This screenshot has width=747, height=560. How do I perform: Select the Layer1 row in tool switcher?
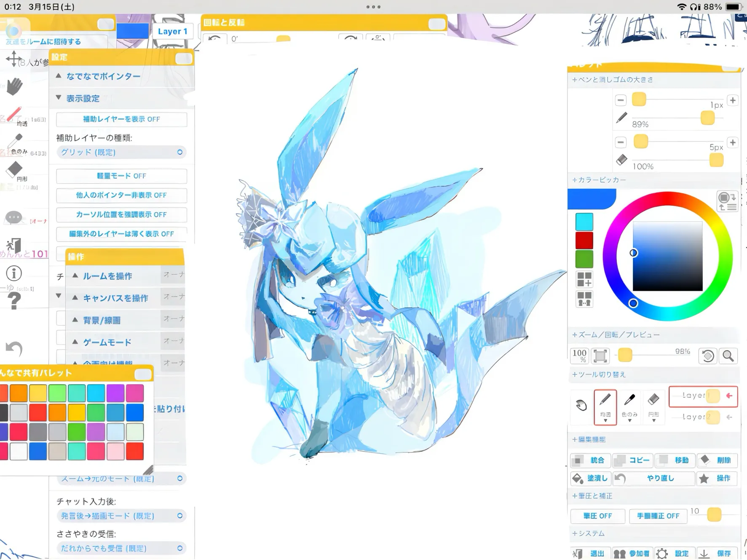tap(703, 396)
